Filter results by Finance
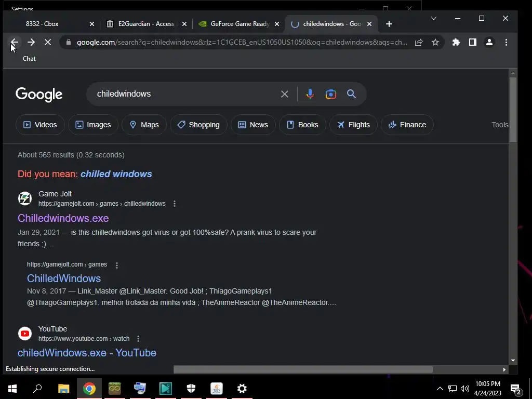Viewport: 532px width, 399px height. [x=407, y=125]
